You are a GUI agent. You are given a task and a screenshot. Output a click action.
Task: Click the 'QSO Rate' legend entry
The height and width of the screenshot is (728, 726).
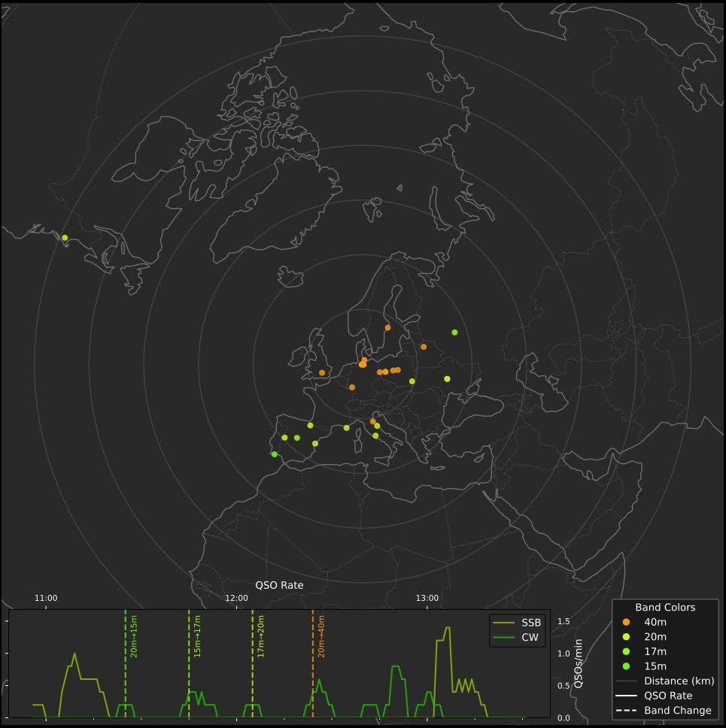(654, 696)
